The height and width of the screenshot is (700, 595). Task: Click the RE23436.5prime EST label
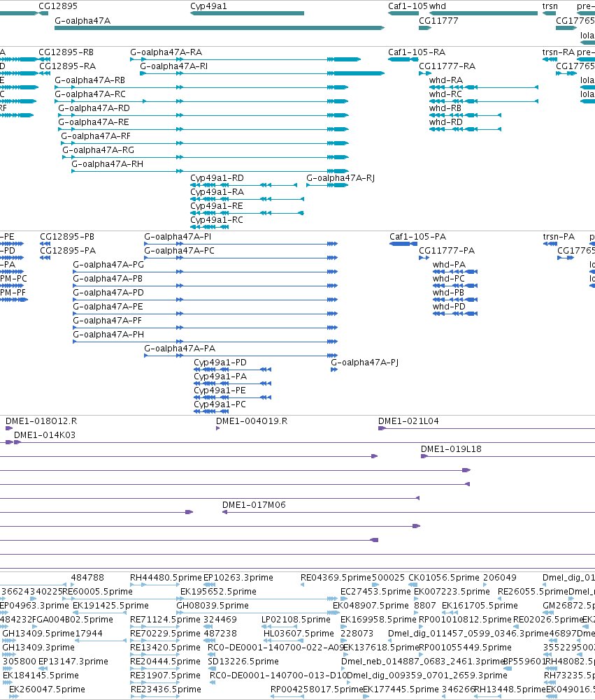[x=166, y=690]
